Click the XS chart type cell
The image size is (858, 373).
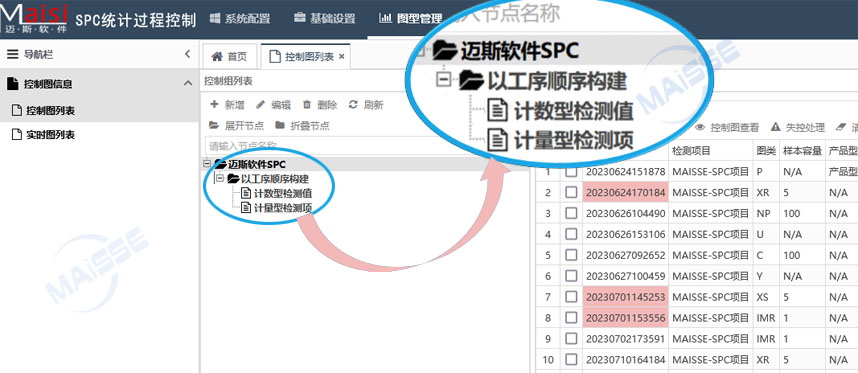click(766, 297)
